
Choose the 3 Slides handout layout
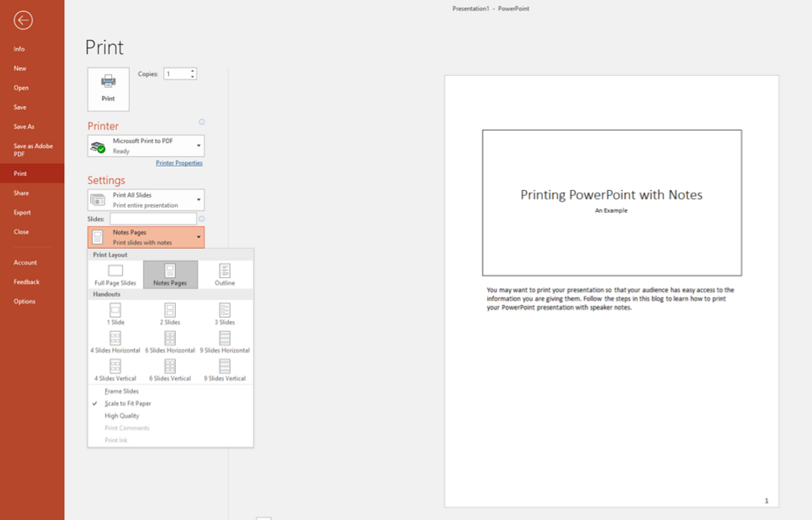[x=224, y=313]
